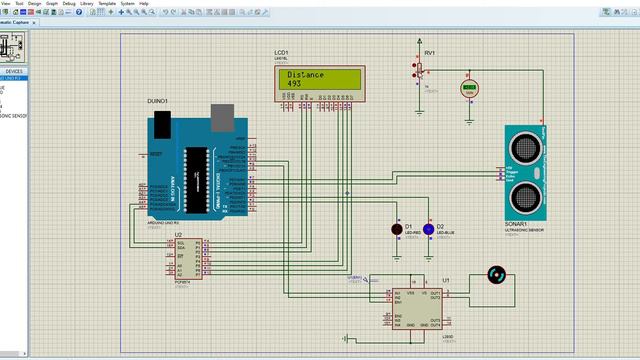Open the Tool menu
This screenshot has height=360, width=640.
[x=19, y=3]
